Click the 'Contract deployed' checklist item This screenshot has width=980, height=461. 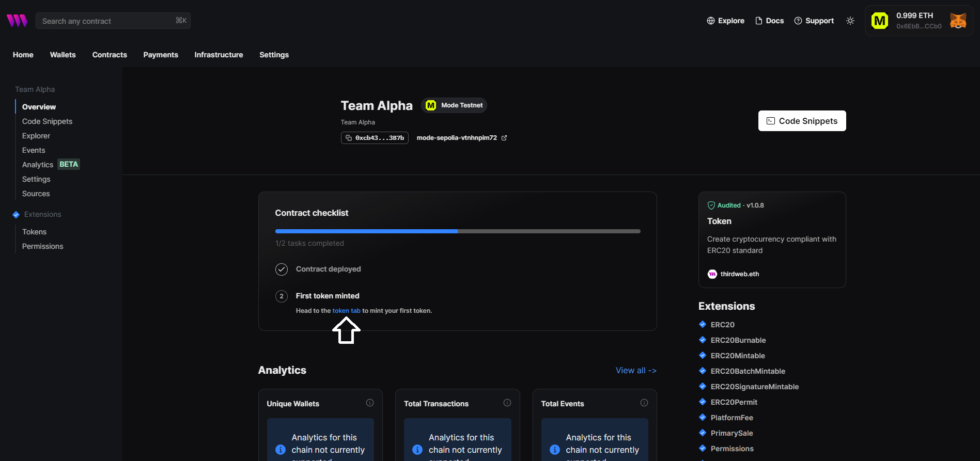tap(329, 269)
